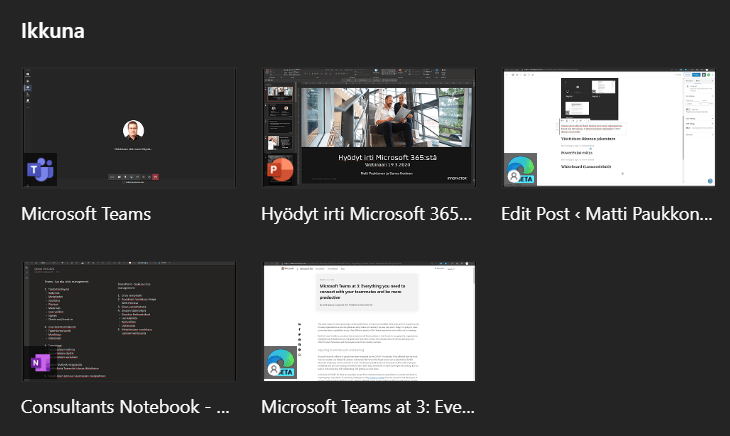Click Edge BETA icon on Teams at 3 window

tap(282, 363)
